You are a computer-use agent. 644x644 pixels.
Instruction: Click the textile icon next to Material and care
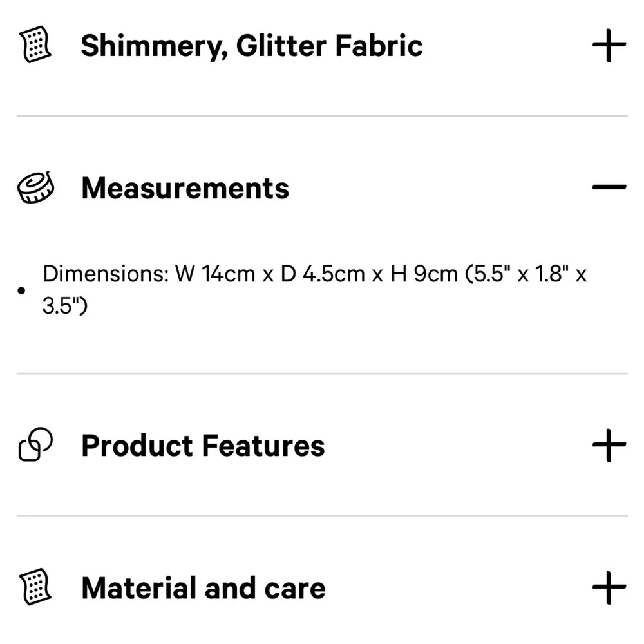click(x=35, y=587)
